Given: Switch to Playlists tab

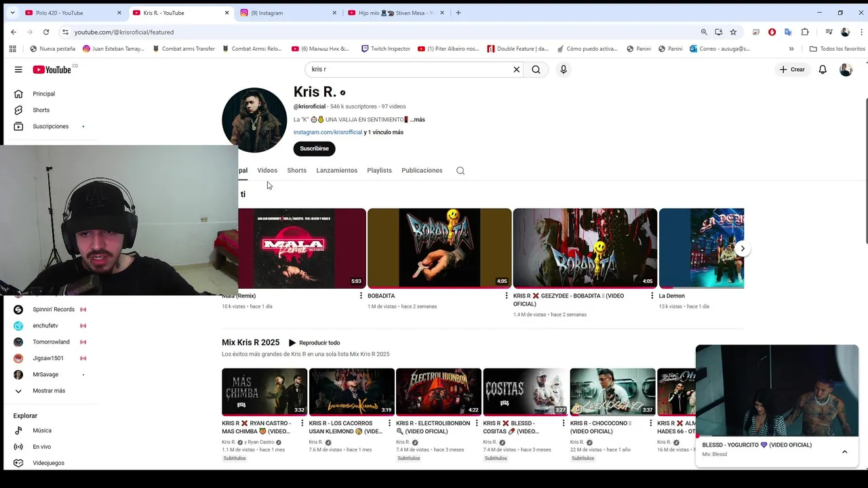Looking at the screenshot, I should (379, 170).
